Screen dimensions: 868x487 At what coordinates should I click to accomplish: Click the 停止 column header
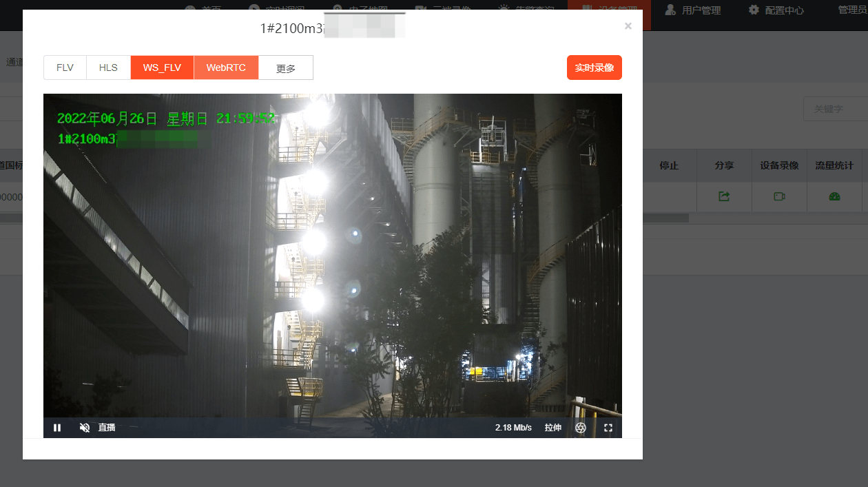669,165
